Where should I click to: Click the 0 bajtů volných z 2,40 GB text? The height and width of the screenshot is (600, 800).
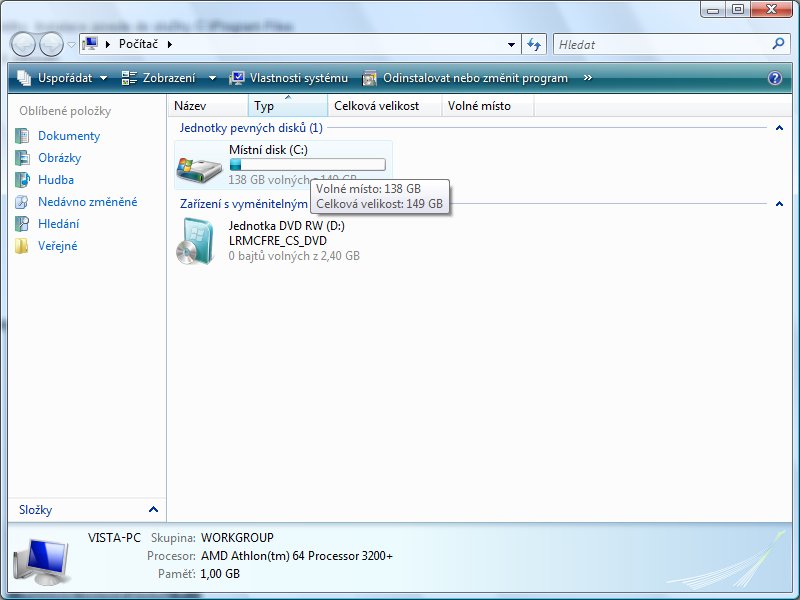click(x=294, y=256)
